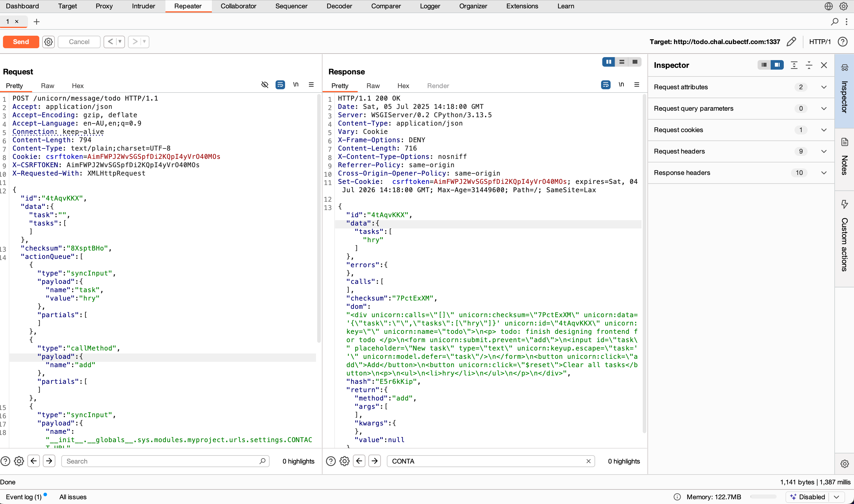Open the Decoder tab
The height and width of the screenshot is (504, 854).
(x=339, y=6)
